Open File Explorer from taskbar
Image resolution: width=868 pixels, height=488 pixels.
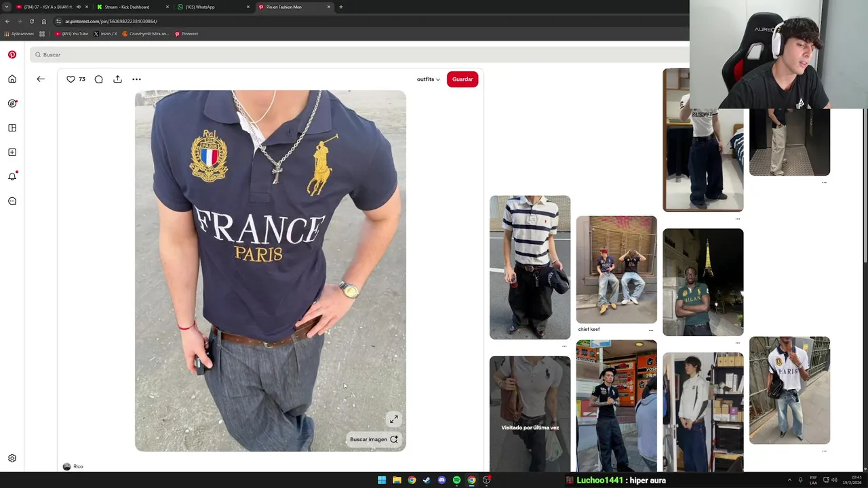(x=397, y=480)
